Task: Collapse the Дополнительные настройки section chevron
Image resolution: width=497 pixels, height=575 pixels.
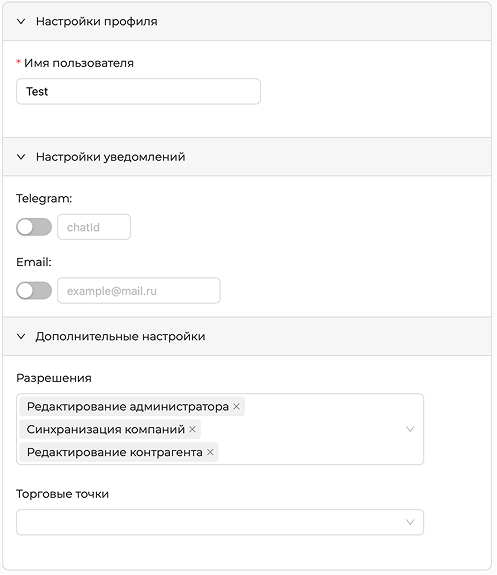Action: 21,336
